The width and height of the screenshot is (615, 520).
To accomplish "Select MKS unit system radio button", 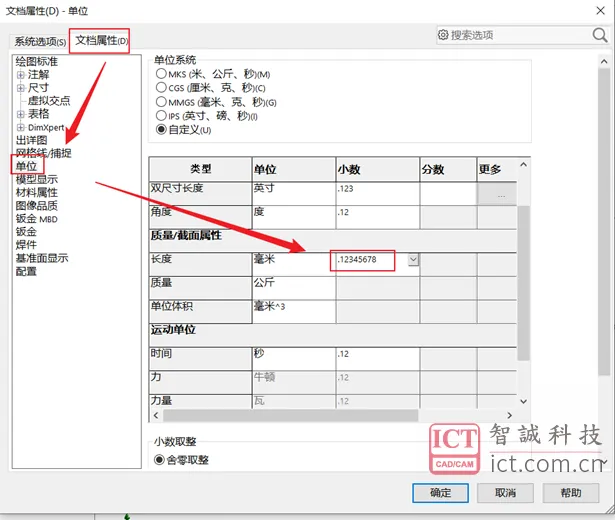I will (x=161, y=73).
